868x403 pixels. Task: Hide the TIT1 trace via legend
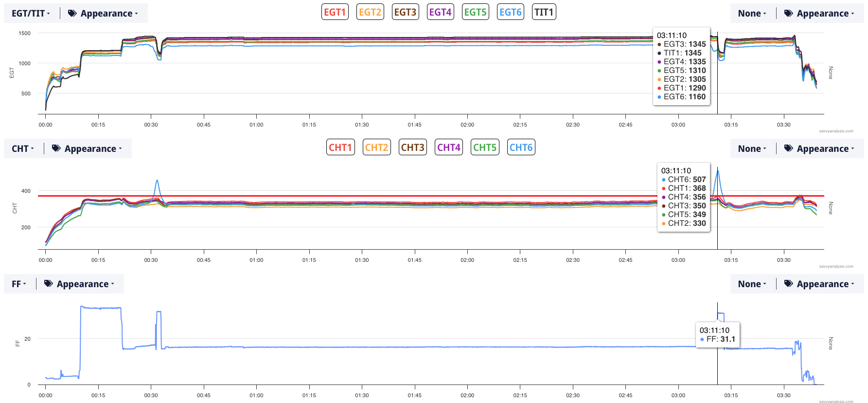click(544, 12)
